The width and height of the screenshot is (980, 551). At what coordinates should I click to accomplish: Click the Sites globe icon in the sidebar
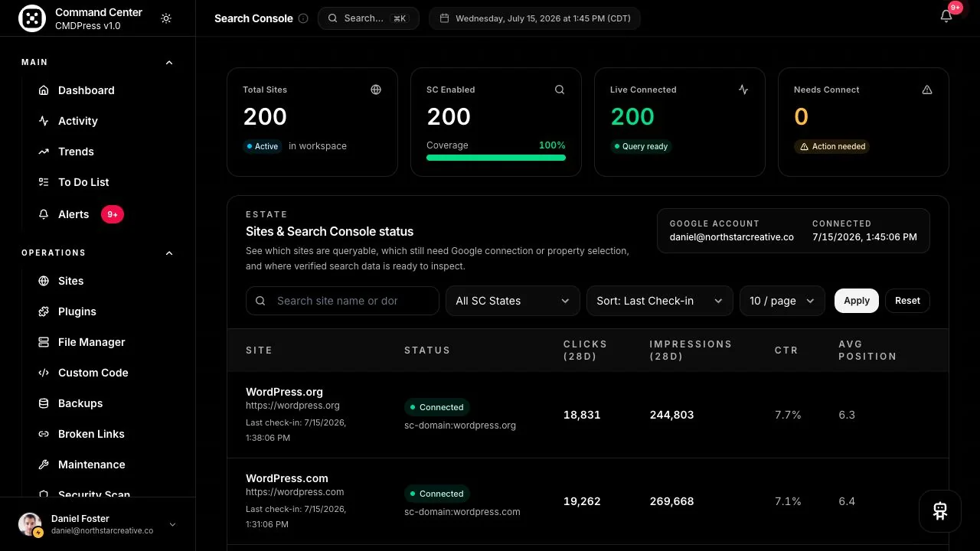[44, 281]
